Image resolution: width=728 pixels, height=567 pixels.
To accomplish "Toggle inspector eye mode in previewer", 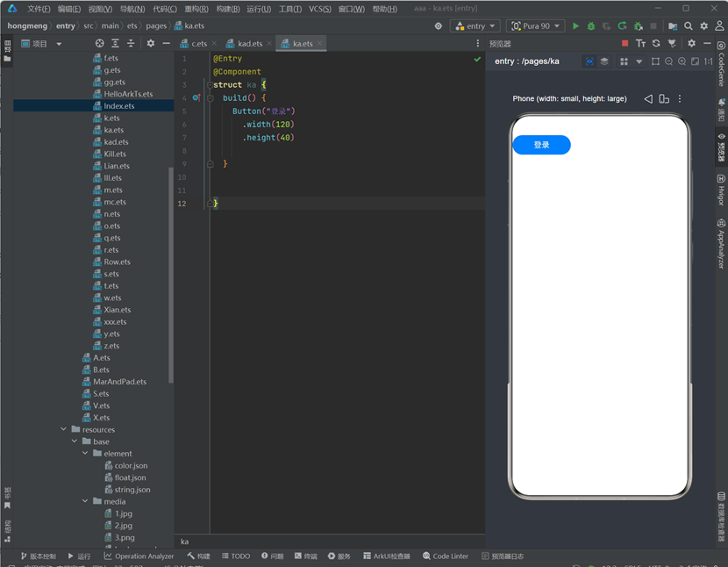I will pos(589,61).
